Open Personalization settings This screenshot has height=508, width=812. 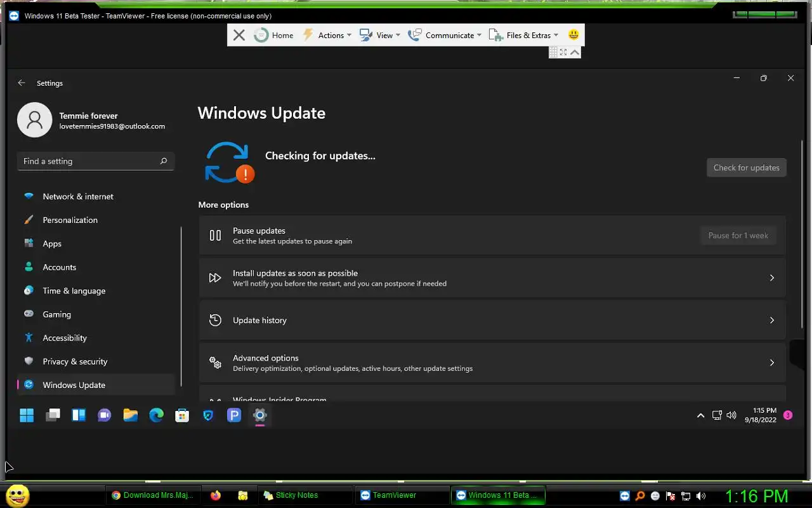click(x=96, y=220)
